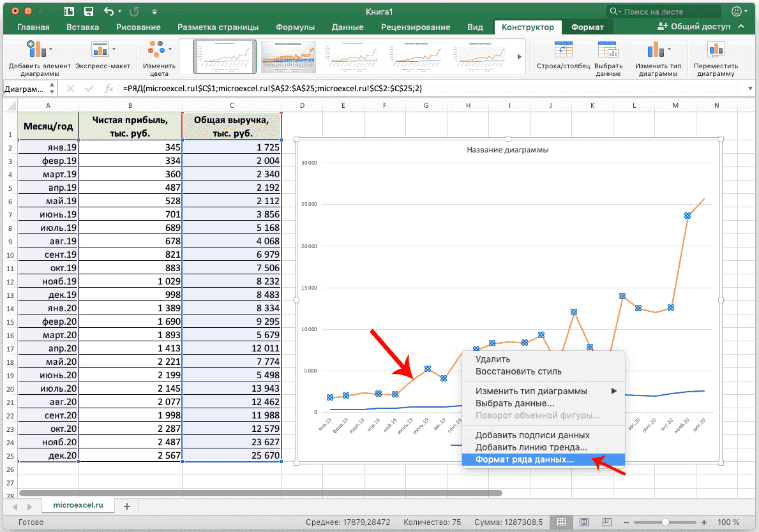Open the Формулы ribbon tab

click(295, 27)
